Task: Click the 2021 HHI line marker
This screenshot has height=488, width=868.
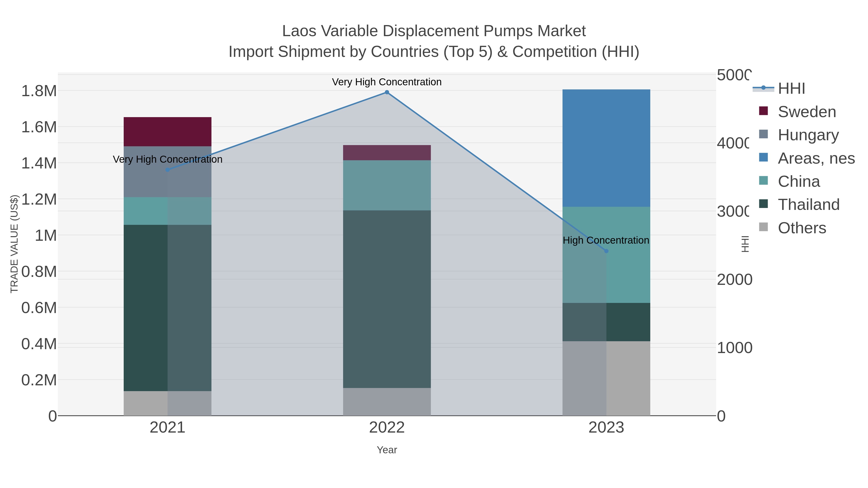Action: pyautogui.click(x=168, y=170)
